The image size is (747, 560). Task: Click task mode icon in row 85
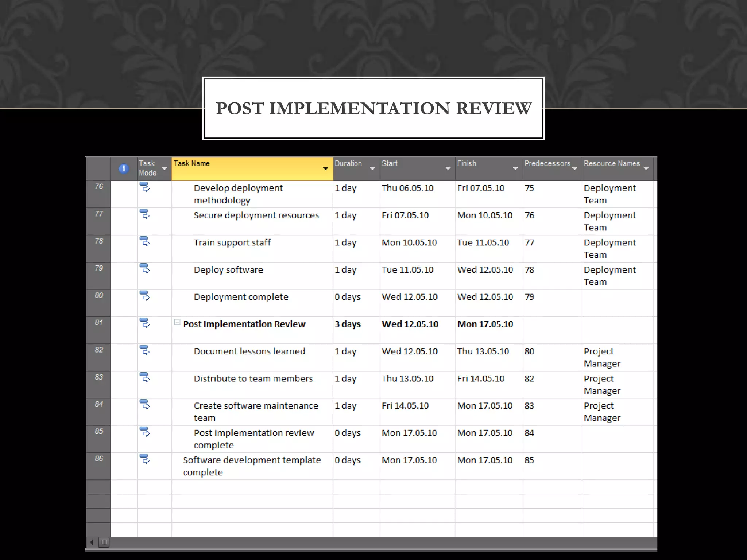(145, 432)
